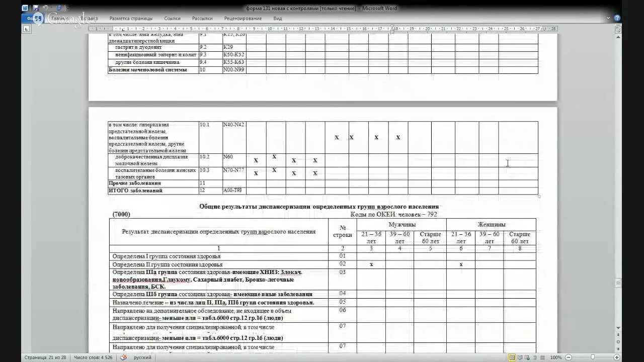Click the Select Browse Object round button
The image size is (644, 362).
click(618, 341)
